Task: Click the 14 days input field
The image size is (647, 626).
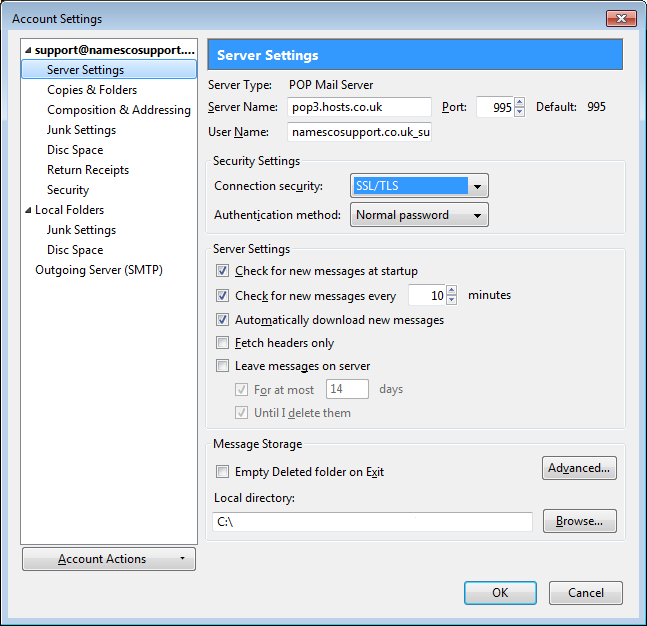Action: [x=347, y=389]
